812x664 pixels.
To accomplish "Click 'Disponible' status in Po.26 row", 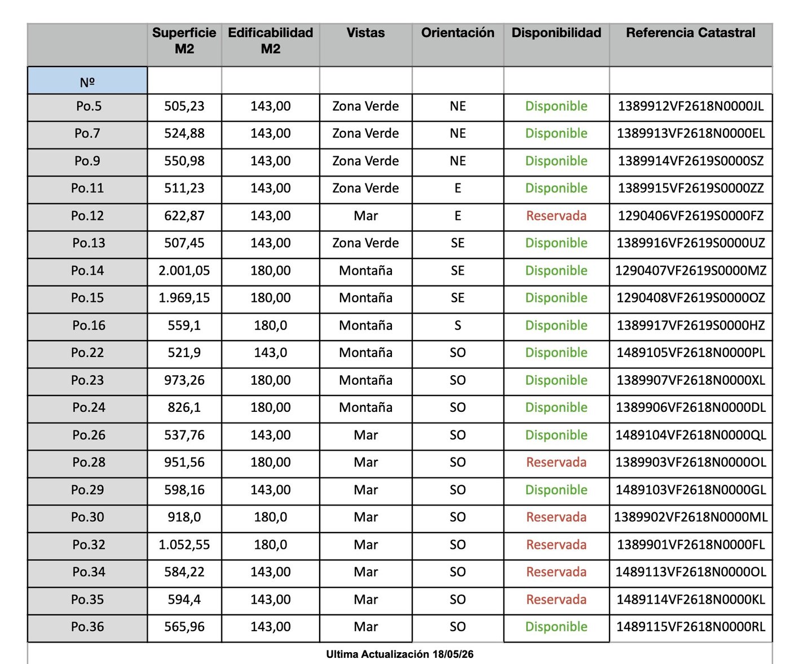I will [x=557, y=434].
